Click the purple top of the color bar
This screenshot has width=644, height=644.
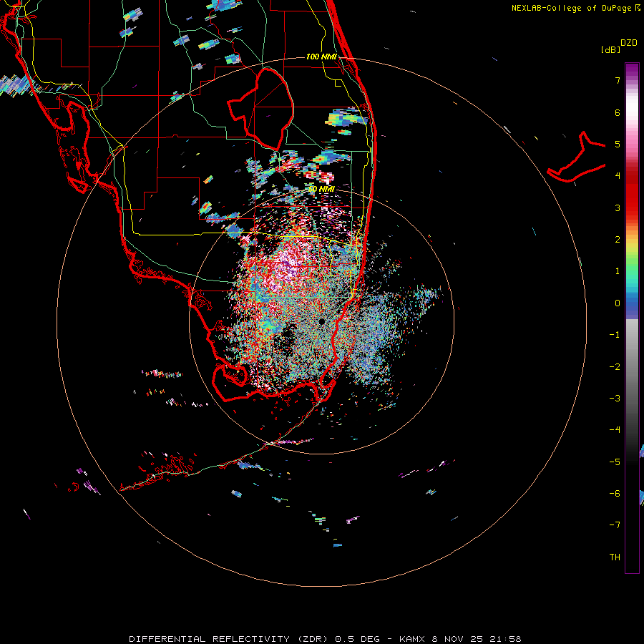point(632,71)
